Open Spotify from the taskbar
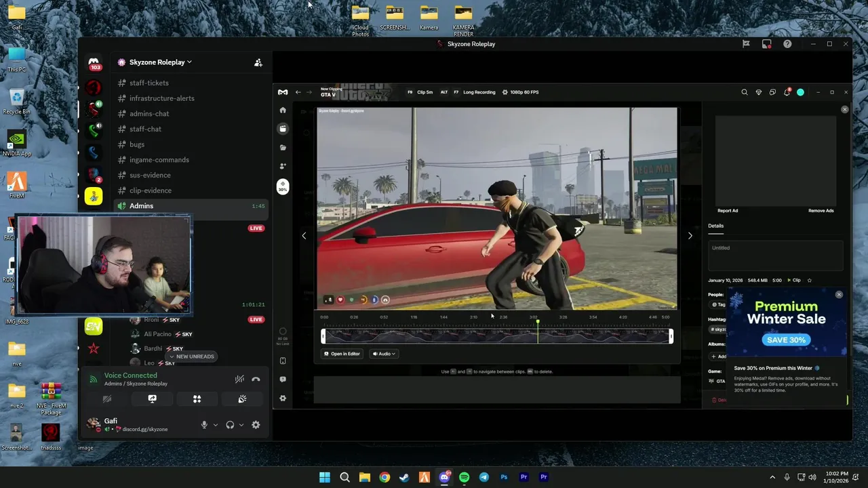This screenshot has width=868, height=488. pyautogui.click(x=464, y=477)
